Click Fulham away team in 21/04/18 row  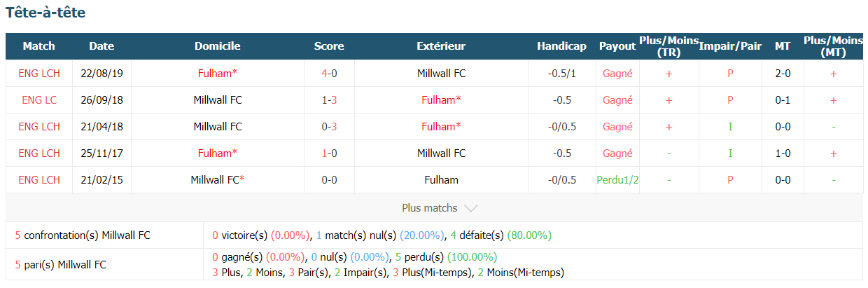(441, 126)
